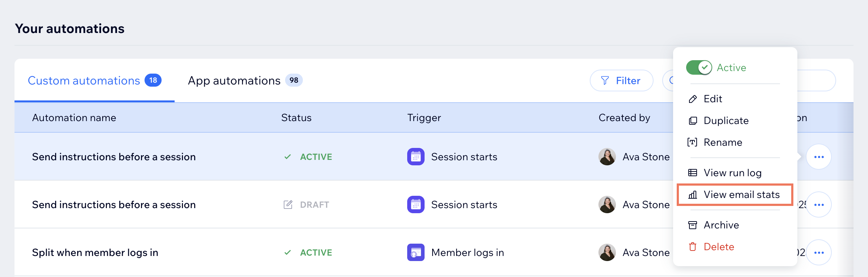Click the Duplicate copy icon in menu

coord(693,121)
